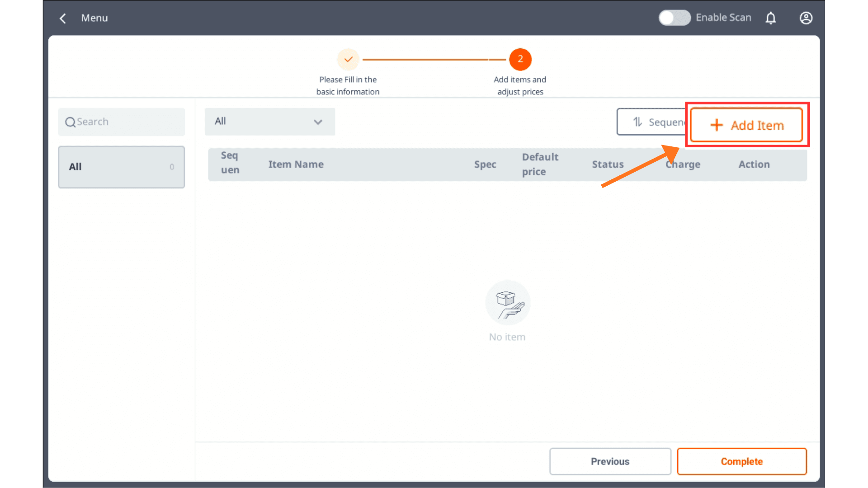This screenshot has width=868, height=488.
Task: Open the notifications bell
Action: [x=771, y=18]
